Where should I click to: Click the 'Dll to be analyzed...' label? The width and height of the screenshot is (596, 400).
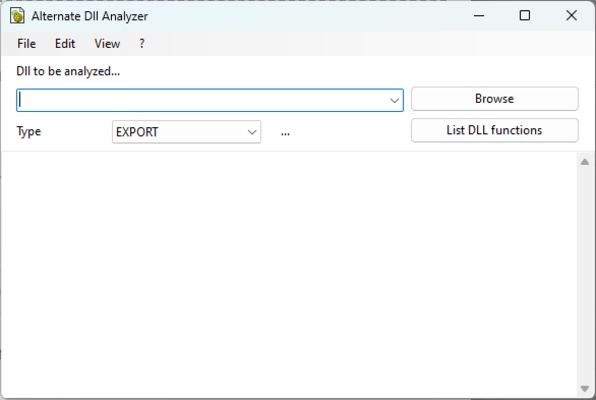click(x=68, y=71)
